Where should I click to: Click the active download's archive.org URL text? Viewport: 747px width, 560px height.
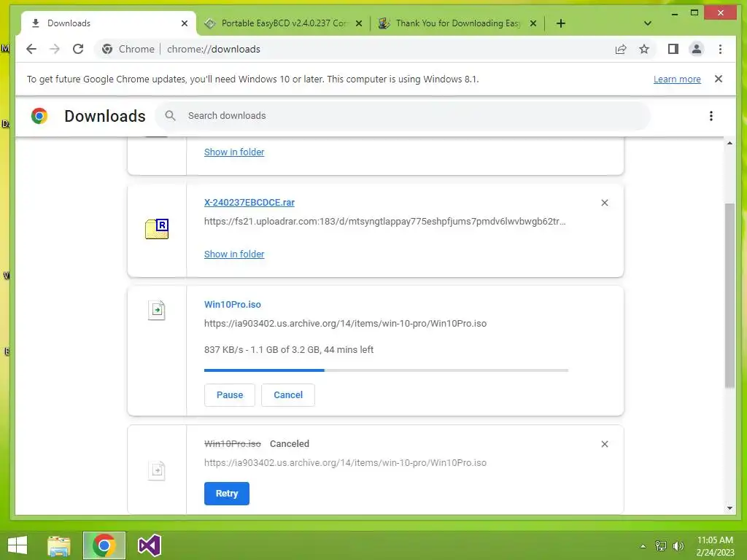tap(345, 323)
